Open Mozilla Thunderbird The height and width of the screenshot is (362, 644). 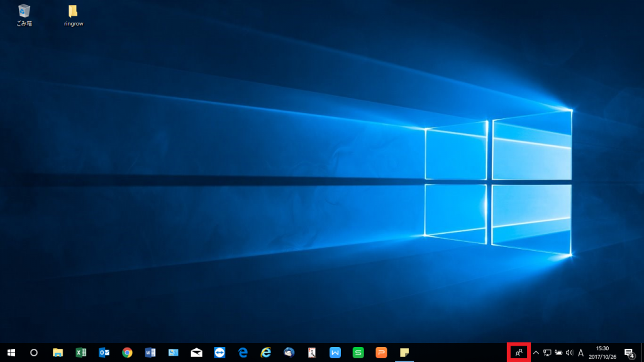(x=287, y=352)
